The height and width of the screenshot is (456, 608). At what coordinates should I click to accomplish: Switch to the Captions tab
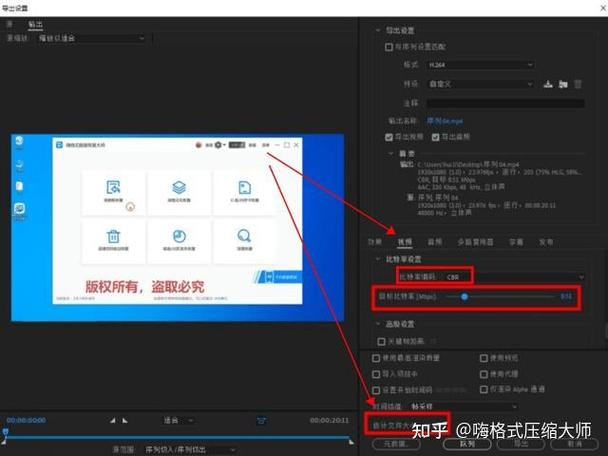point(516,242)
